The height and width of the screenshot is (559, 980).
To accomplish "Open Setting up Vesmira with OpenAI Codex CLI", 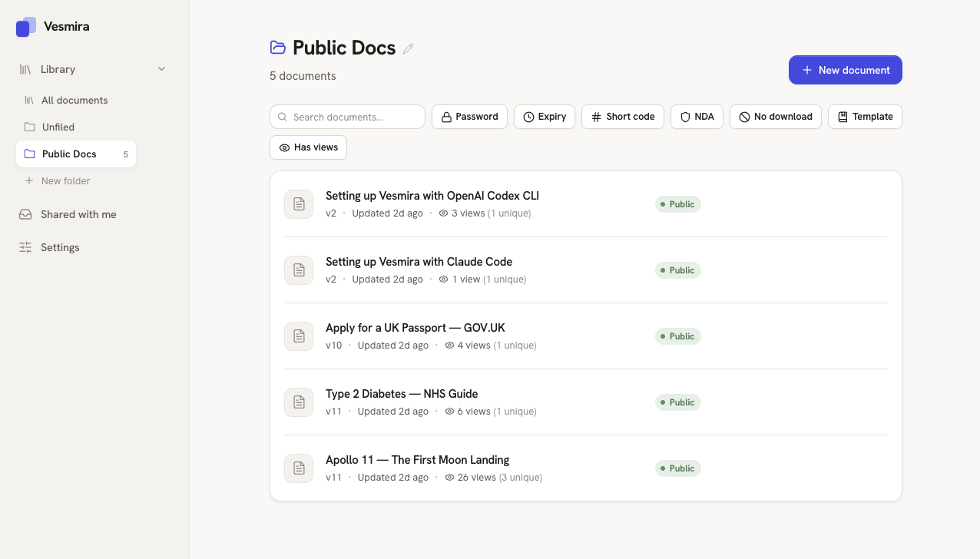I will pos(432,196).
